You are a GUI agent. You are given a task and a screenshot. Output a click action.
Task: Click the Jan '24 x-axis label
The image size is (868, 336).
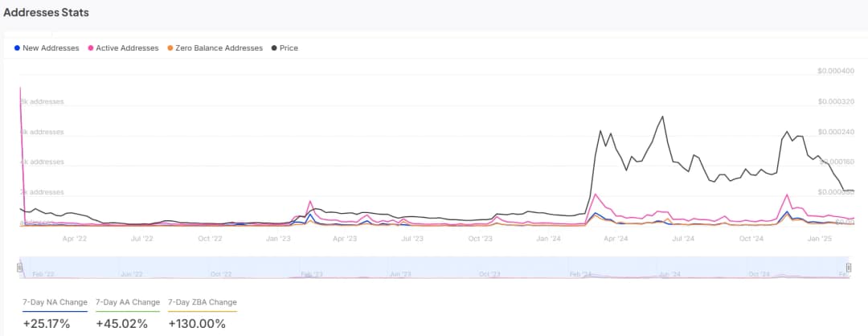(x=549, y=239)
